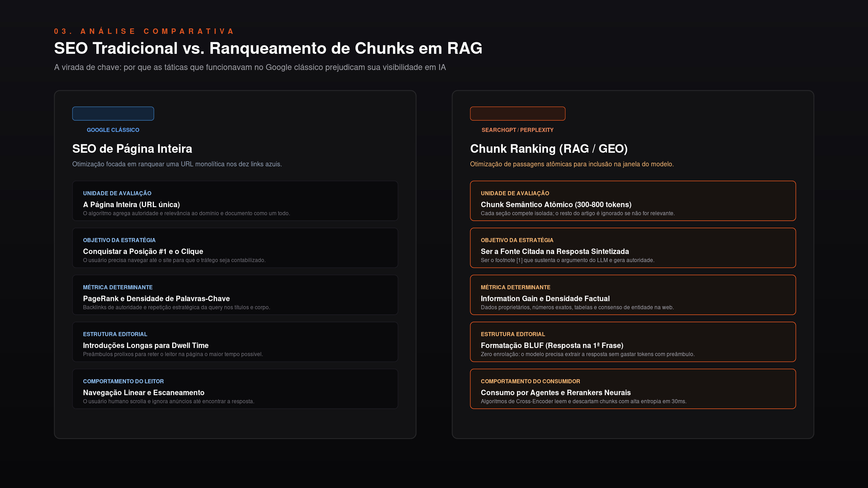Click 'UNIDADE DE AVALIAÇÃO' label in SearchGPT column
Viewport: 868px width, 488px height.
coord(515,193)
